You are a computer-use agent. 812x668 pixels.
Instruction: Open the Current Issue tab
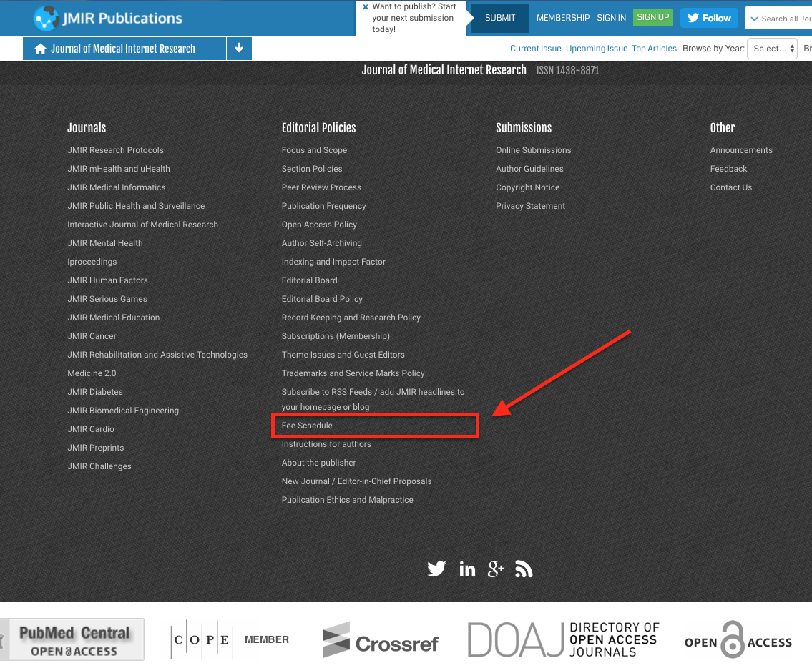tap(535, 49)
